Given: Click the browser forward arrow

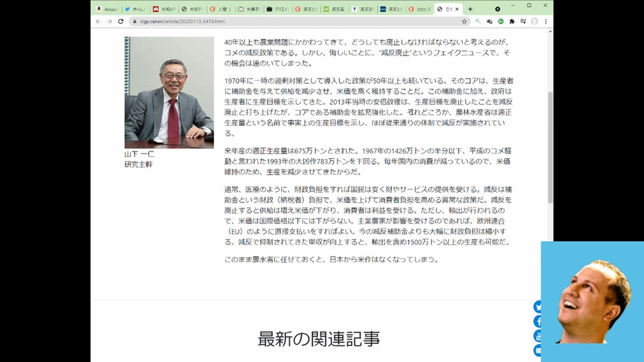Looking at the screenshot, I should point(109,21).
